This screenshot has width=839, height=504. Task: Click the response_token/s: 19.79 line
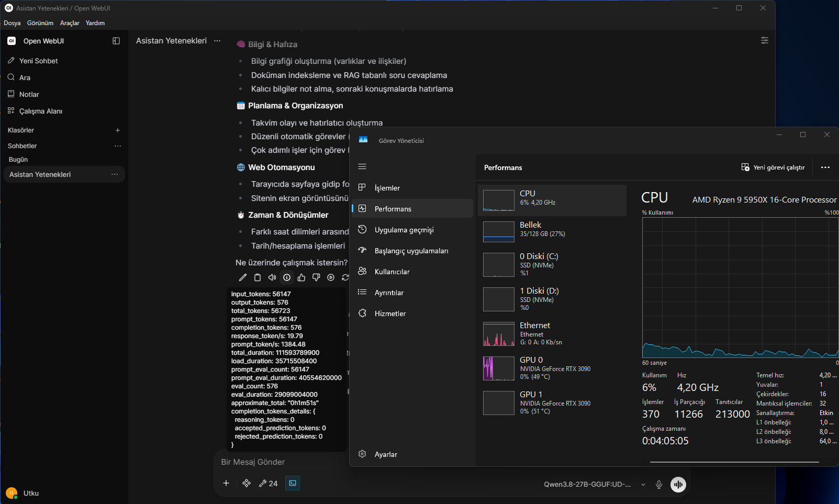(267, 336)
